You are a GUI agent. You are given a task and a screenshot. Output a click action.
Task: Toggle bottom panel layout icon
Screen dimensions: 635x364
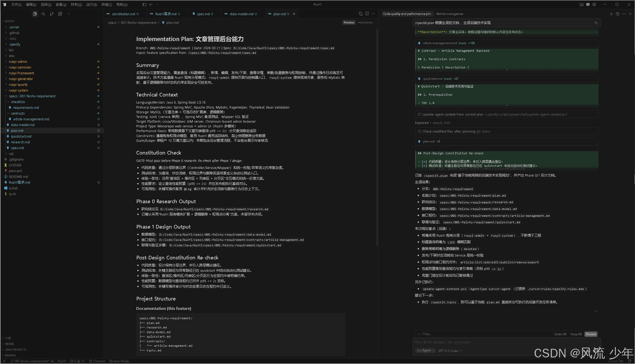(x=581, y=4)
